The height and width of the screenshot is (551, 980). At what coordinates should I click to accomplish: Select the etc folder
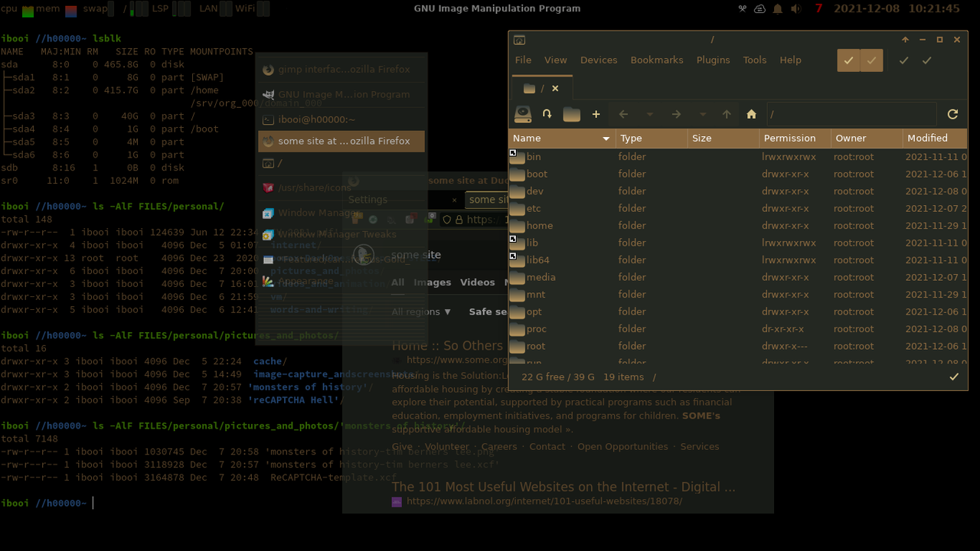point(738,208)
